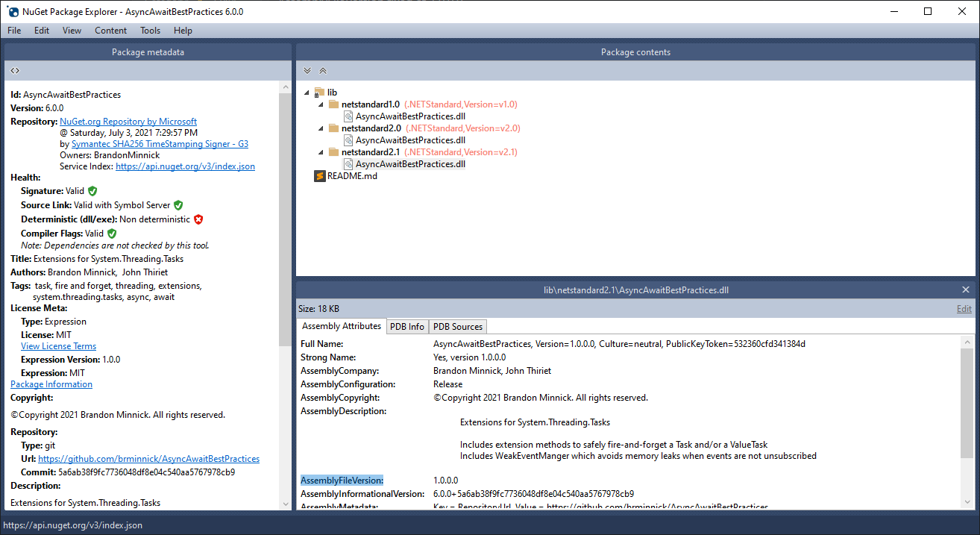The image size is (980, 535).
Task: Collapse the netstandard2.1 folder
Action: coord(321,152)
